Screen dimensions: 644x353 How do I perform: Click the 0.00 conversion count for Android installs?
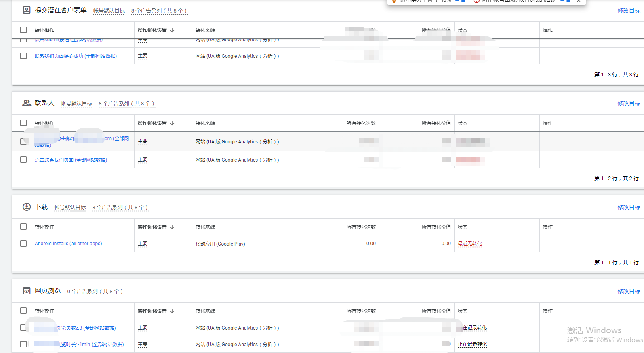(x=371, y=244)
